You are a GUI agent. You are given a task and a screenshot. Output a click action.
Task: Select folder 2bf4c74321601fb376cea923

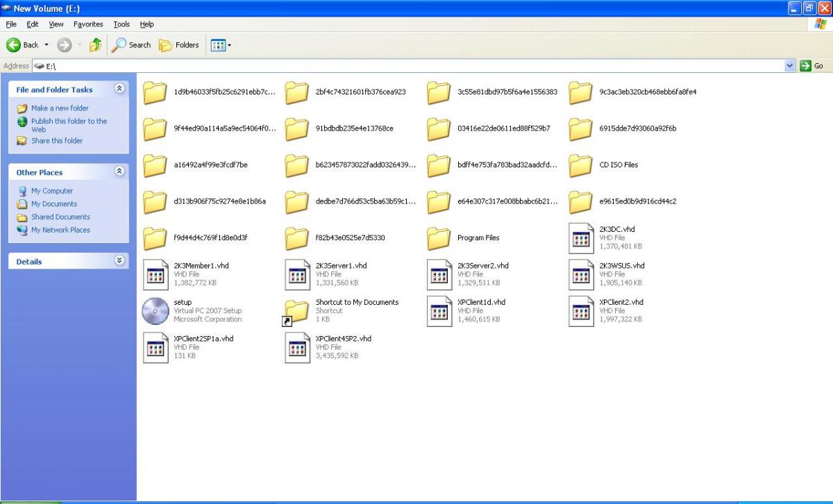(296, 93)
